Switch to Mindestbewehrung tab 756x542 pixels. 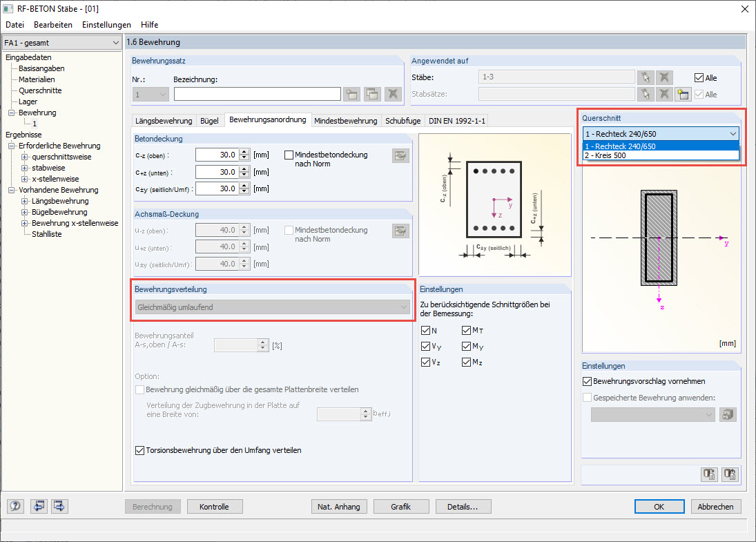click(346, 121)
